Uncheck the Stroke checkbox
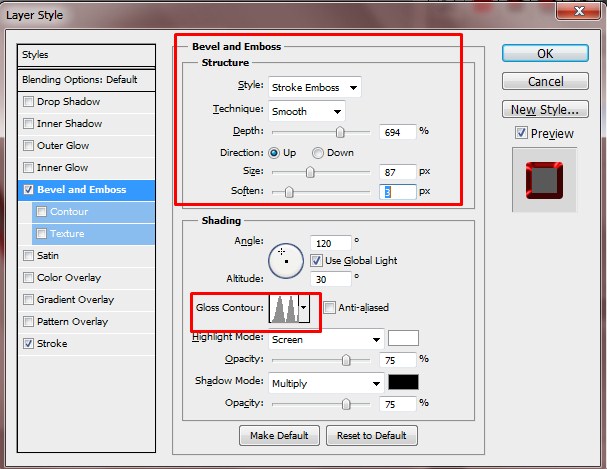 28,344
